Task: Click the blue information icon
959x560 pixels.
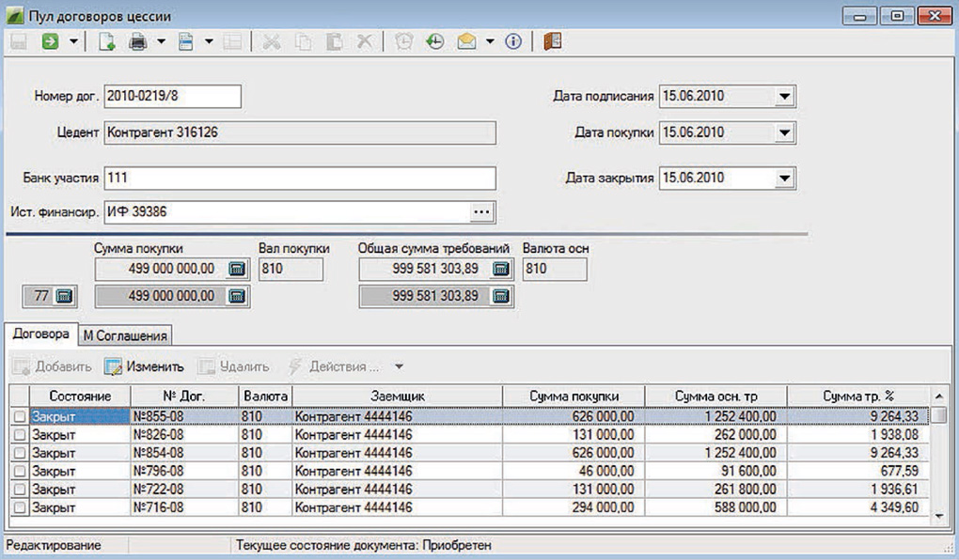Action: [513, 42]
